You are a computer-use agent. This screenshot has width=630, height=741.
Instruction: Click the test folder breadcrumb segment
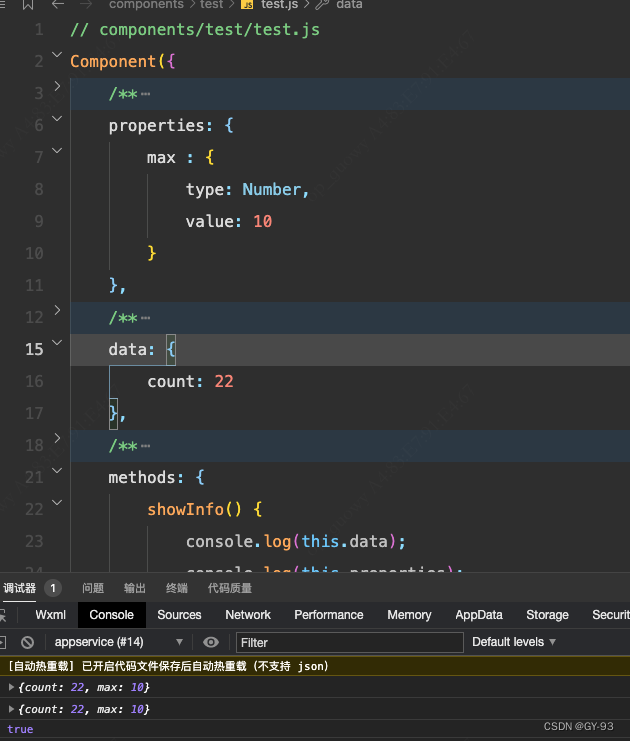point(211,5)
